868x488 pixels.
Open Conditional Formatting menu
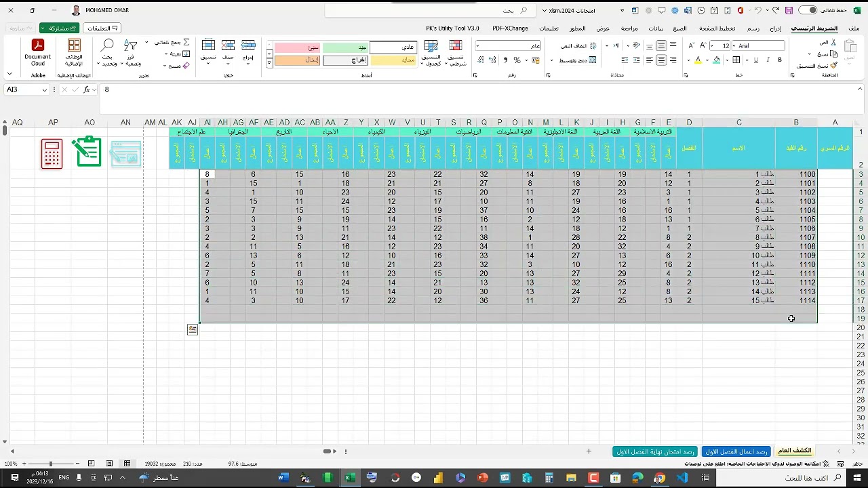[456, 52]
